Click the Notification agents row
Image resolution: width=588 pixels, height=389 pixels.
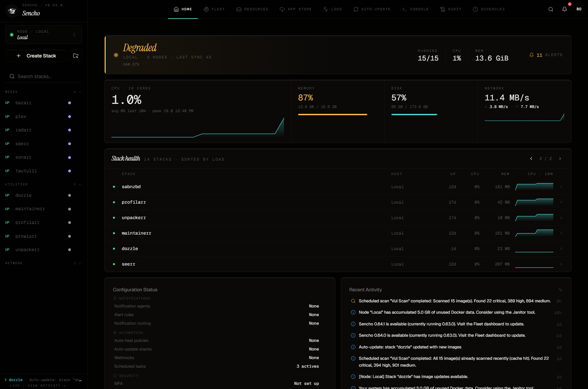point(217,306)
